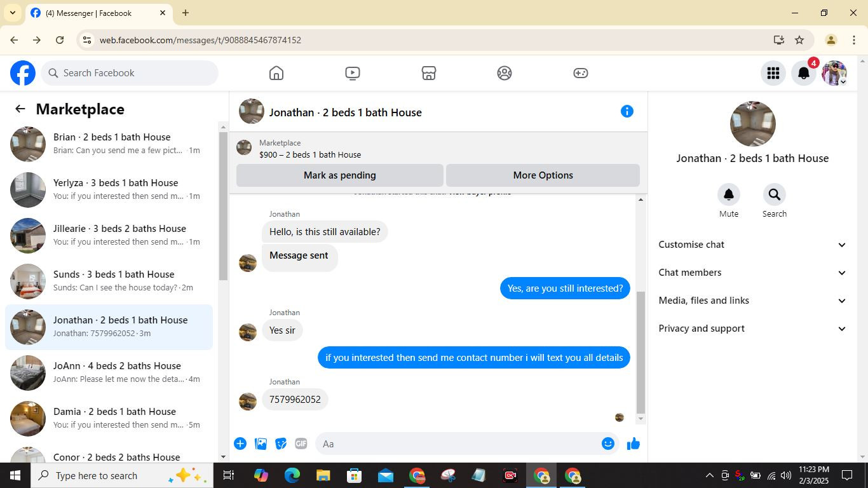Screen dimensions: 868x488
Task: Go to the Home feed icon
Action: coord(276,73)
